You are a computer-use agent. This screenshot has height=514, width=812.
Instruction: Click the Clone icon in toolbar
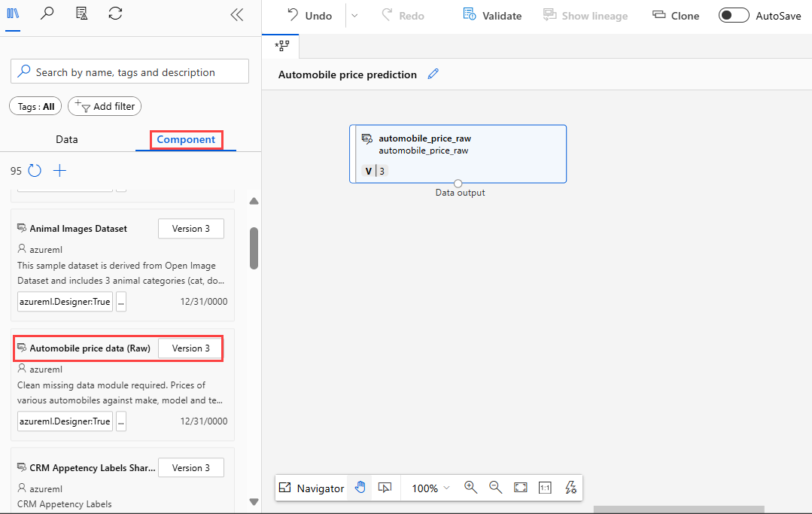click(x=658, y=14)
